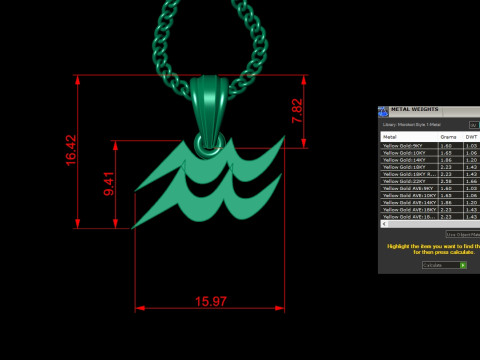Click grams value 1.86 in Yellow Gold:14KY row
Image resolution: width=480 pixels, height=360 pixels.
(446, 160)
